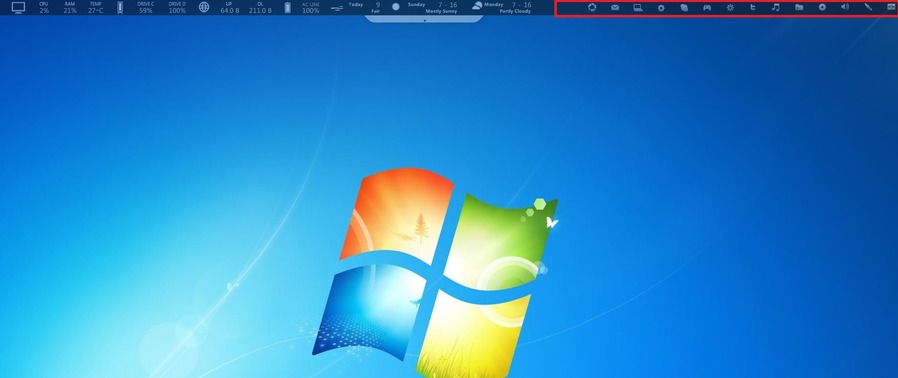This screenshot has width=898, height=378.
Task: Click the TEMP 27°C readout
Action: tap(96, 7)
